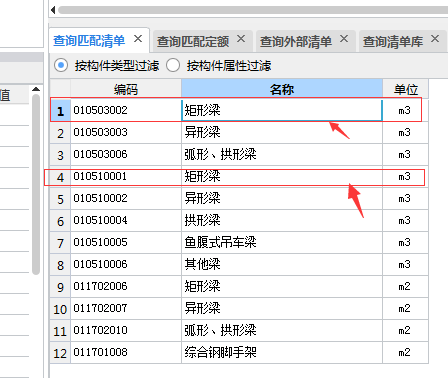Image resolution: width=448 pixels, height=378 pixels.
Task: Select 按构件属性过滤 radio button
Action: 173,65
